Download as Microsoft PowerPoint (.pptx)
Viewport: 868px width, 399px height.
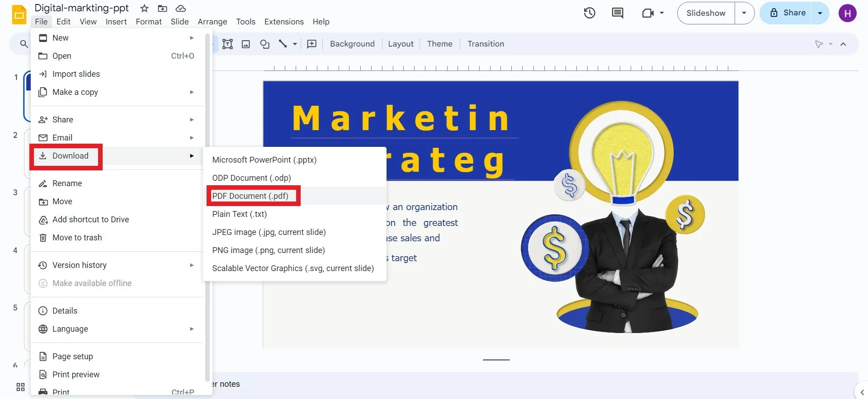click(x=295, y=160)
